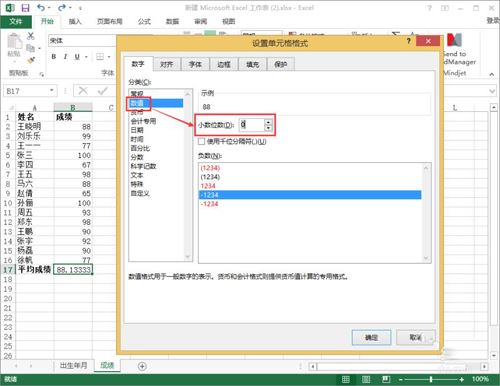Switch to the 保护 dialog tab
Viewport: 500px width, 386px height.
point(280,64)
